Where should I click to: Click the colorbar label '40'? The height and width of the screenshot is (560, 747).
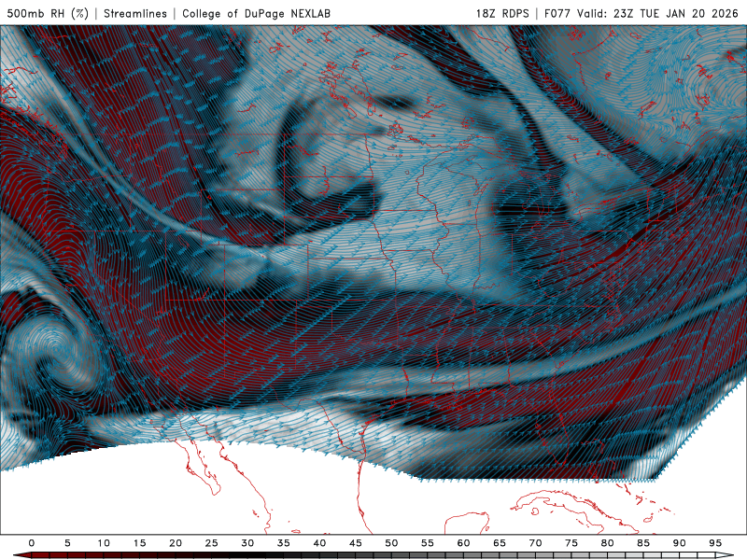pos(319,543)
